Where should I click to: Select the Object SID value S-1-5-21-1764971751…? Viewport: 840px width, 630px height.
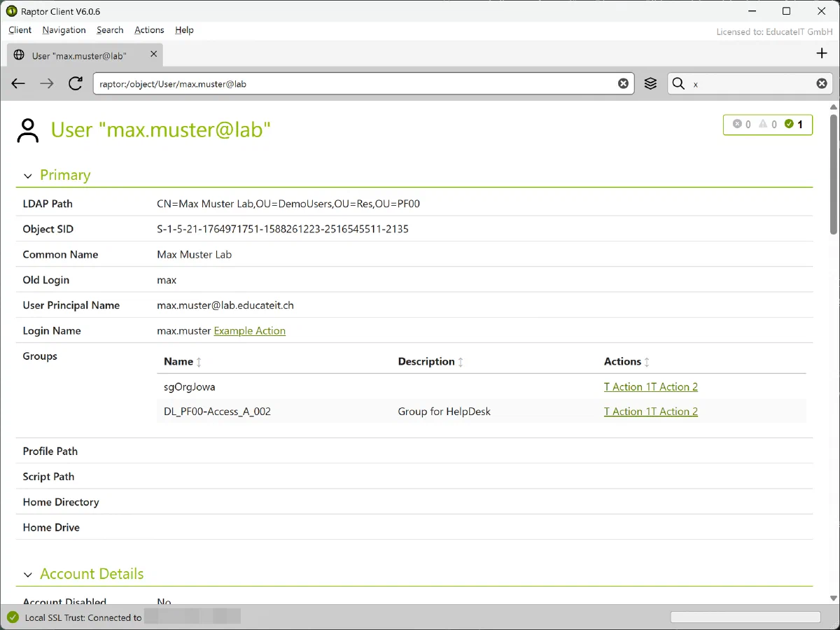283,229
